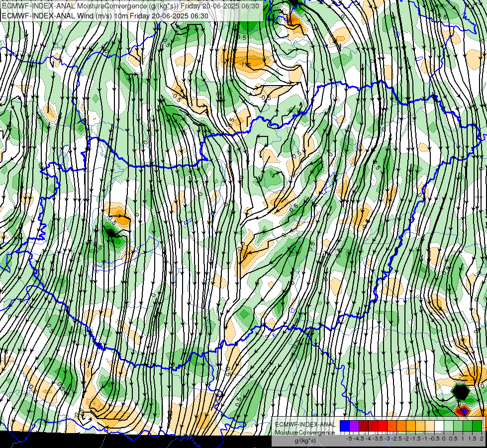The height and width of the screenshot is (448, 487).
Task: Select the bright red swatch for -3.5 to -3
Action: [x=383, y=426]
